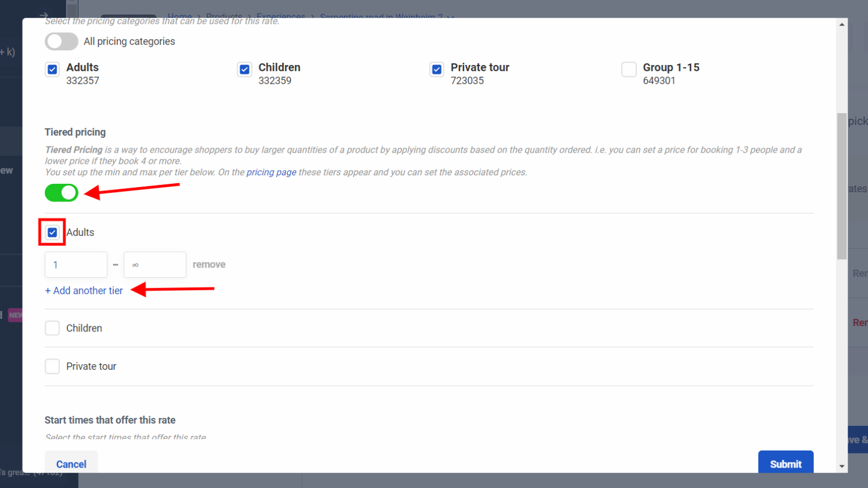Viewport: 868px width, 488px height.
Task: Check the Group 1-15 pricing category
Action: tap(629, 70)
